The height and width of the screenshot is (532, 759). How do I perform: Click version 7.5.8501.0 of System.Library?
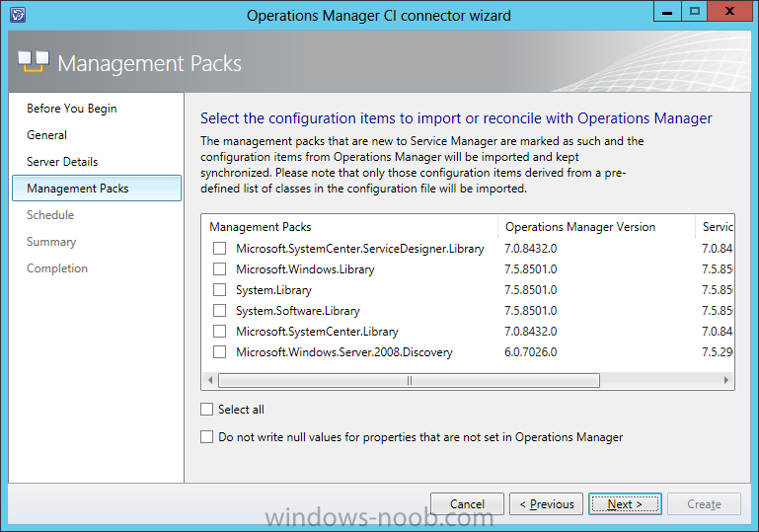tap(531, 290)
